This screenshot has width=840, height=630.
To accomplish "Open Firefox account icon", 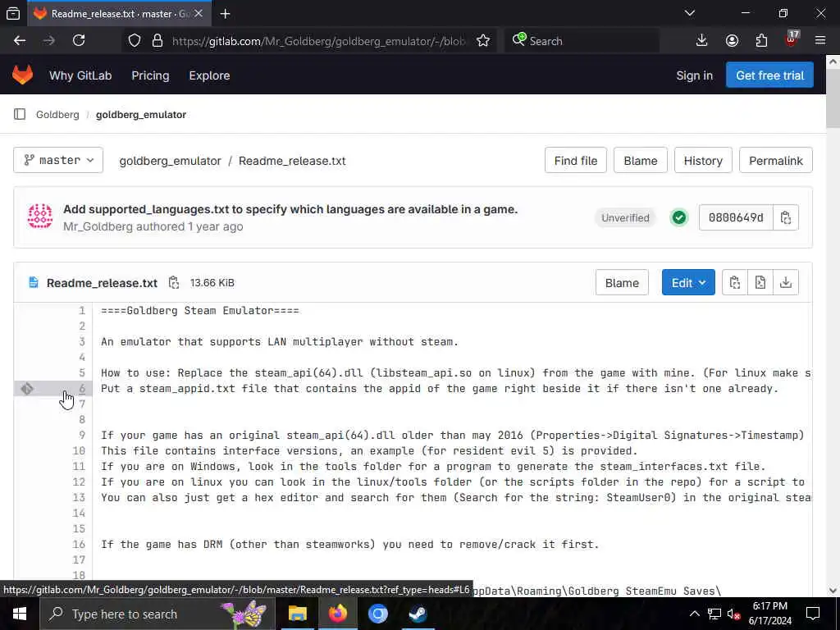I will click(x=732, y=41).
